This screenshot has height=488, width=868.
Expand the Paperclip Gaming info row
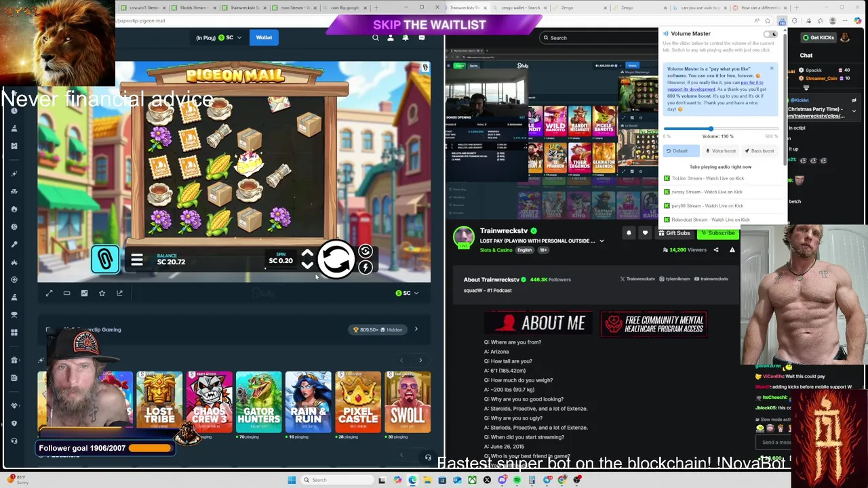[x=416, y=329]
